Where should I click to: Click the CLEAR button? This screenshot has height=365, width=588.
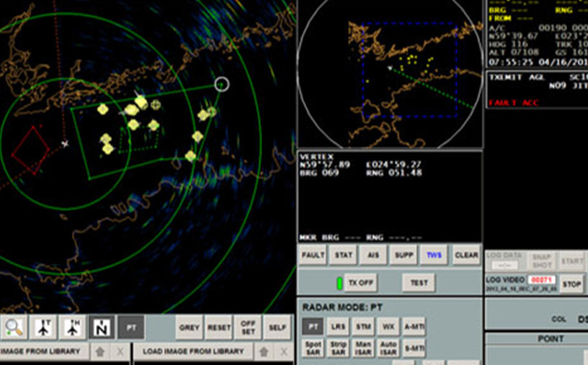466,255
